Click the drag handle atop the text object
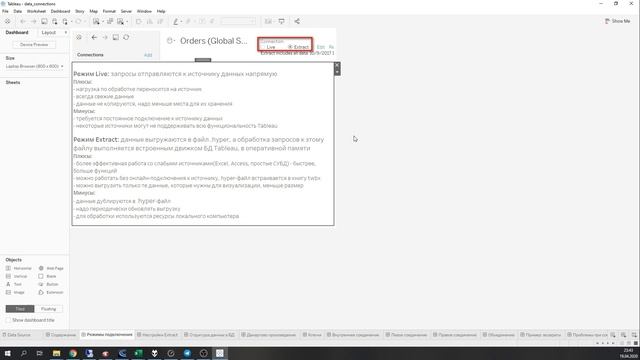 tap(203, 60)
